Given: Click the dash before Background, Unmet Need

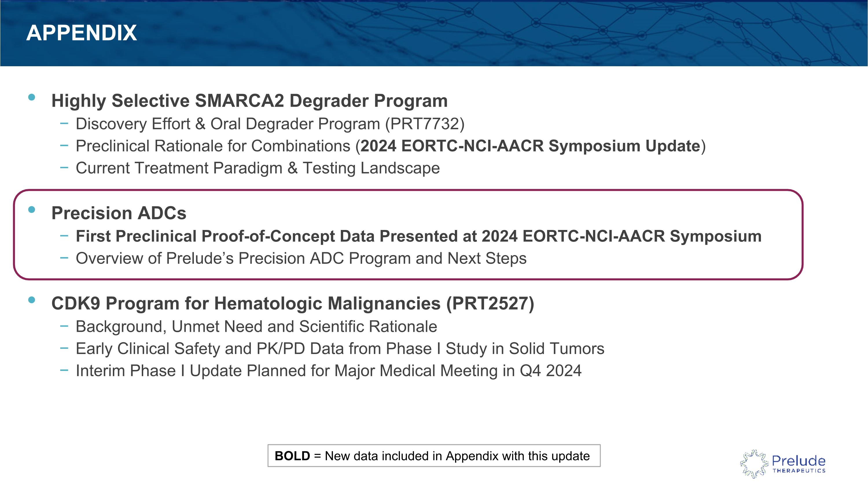Looking at the screenshot, I should 64,326.
